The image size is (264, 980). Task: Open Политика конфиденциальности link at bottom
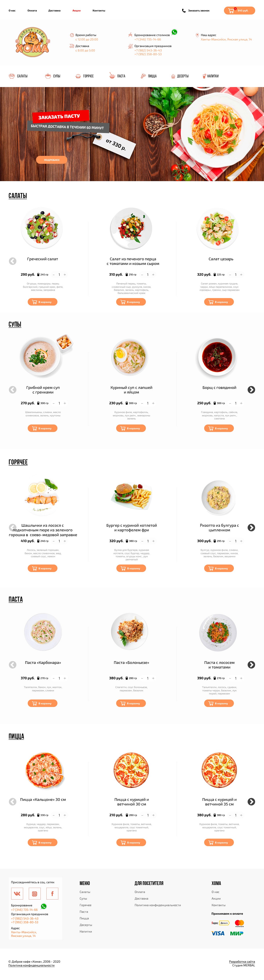pos(31,965)
